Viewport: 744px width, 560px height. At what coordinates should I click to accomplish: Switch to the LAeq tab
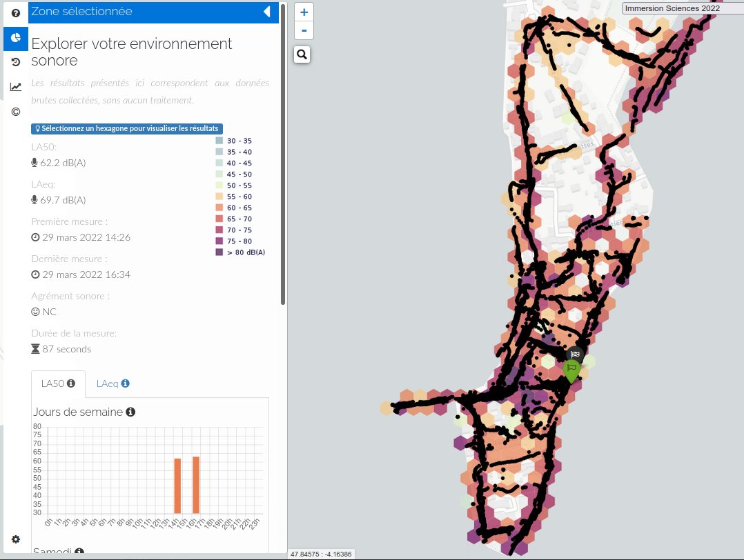pyautogui.click(x=113, y=383)
